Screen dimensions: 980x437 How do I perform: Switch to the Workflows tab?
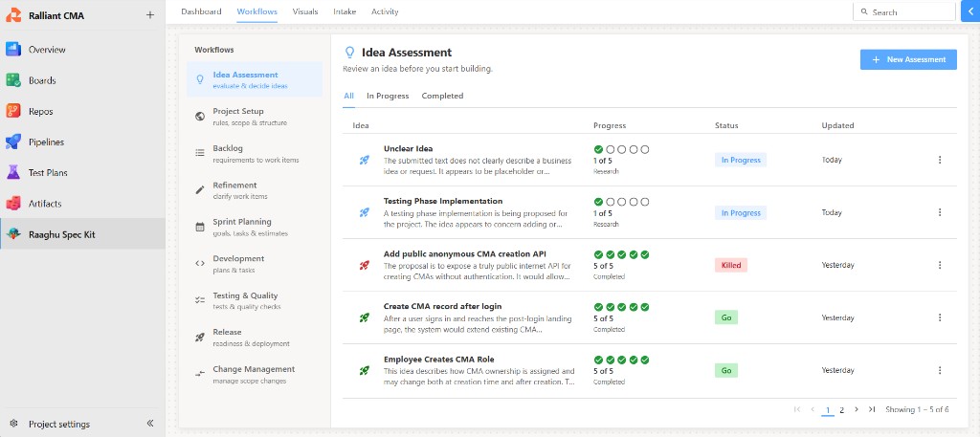point(256,11)
